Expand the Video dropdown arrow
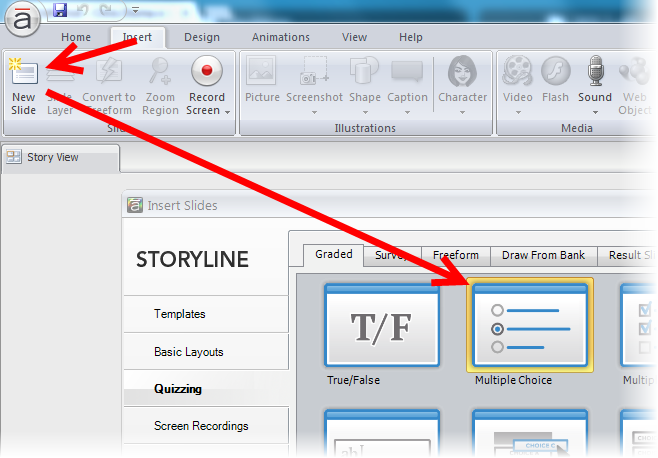The height and width of the screenshot is (458, 658). [518, 113]
